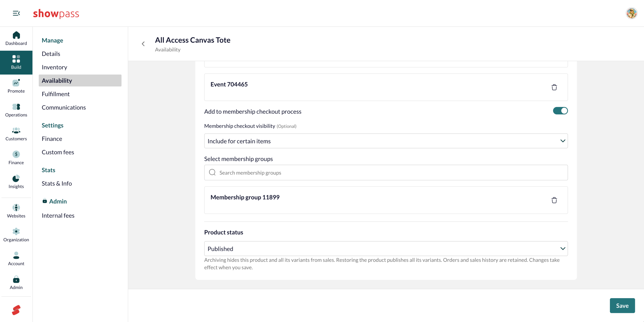Viewport: 644px width, 322px height.
Task: Click the All Access Canvas Tote title
Action: tap(192, 40)
